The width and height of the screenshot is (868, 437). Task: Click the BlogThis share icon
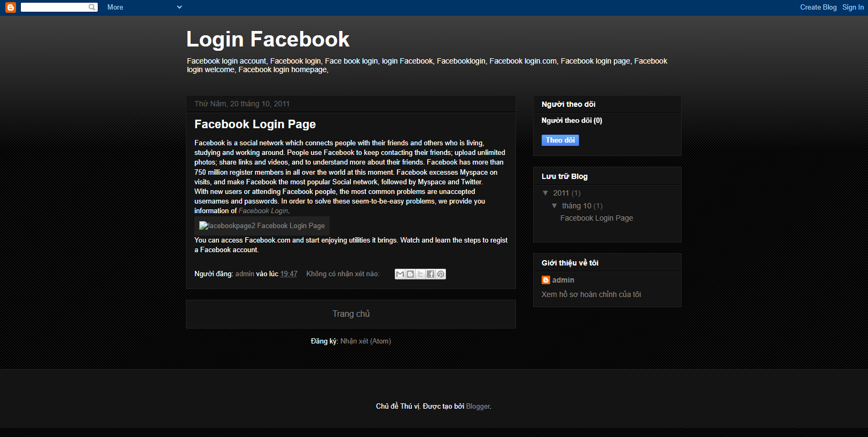410,274
